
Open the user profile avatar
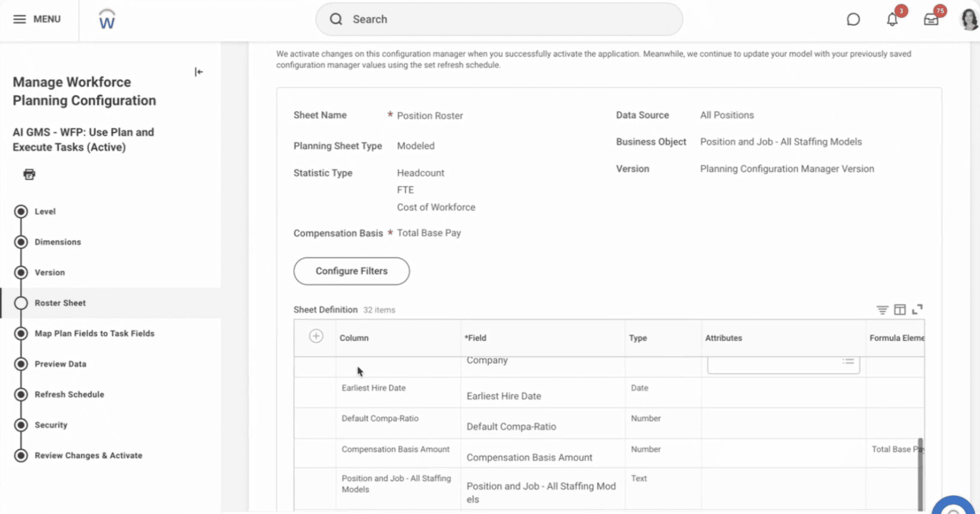969,19
